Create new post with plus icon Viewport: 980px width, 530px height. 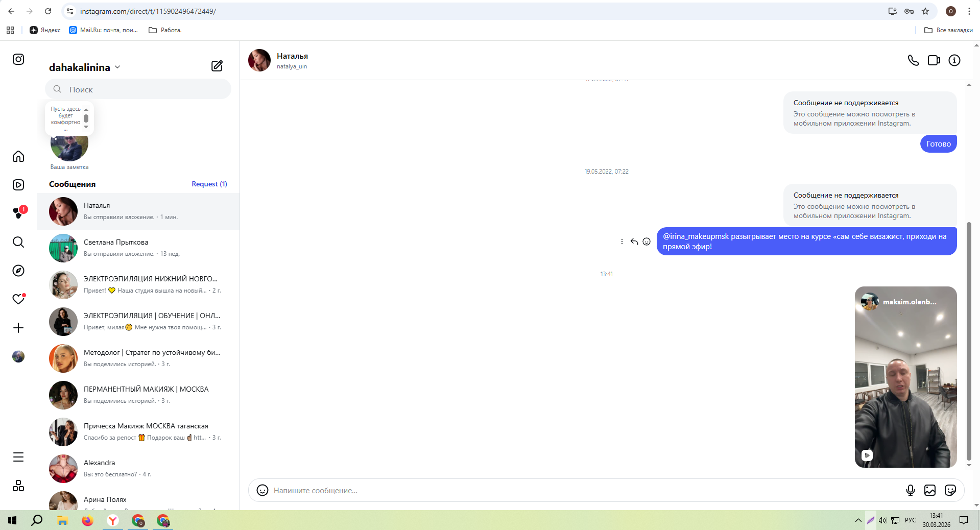18,328
